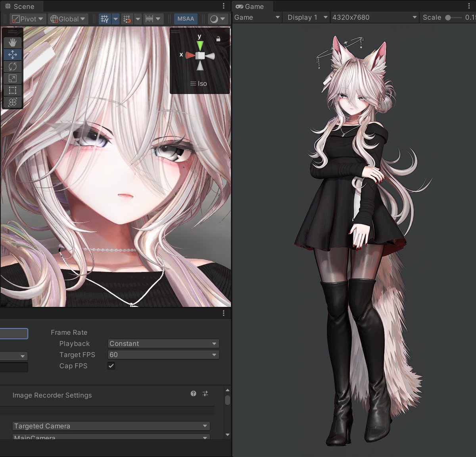Open the draw mode shading dropdown

[x=218, y=19]
